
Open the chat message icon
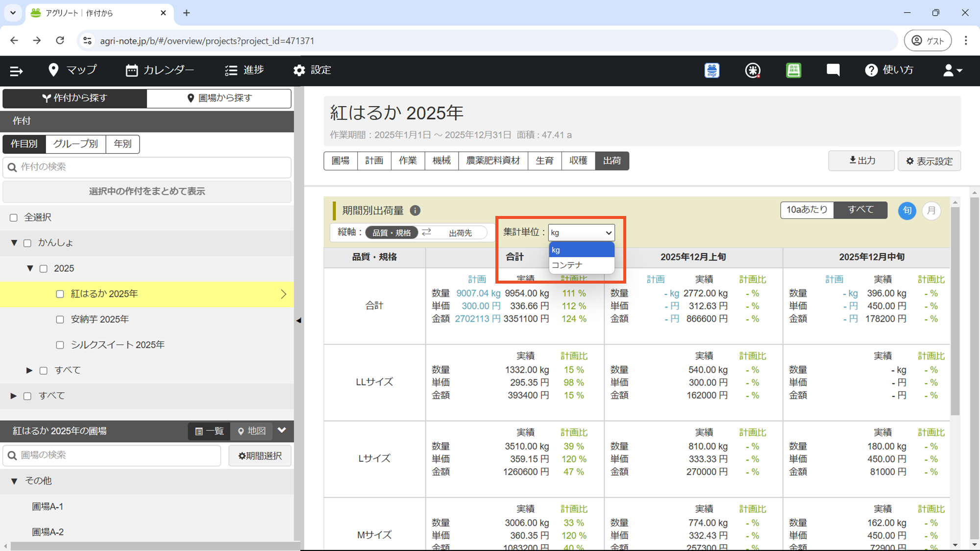coord(833,70)
